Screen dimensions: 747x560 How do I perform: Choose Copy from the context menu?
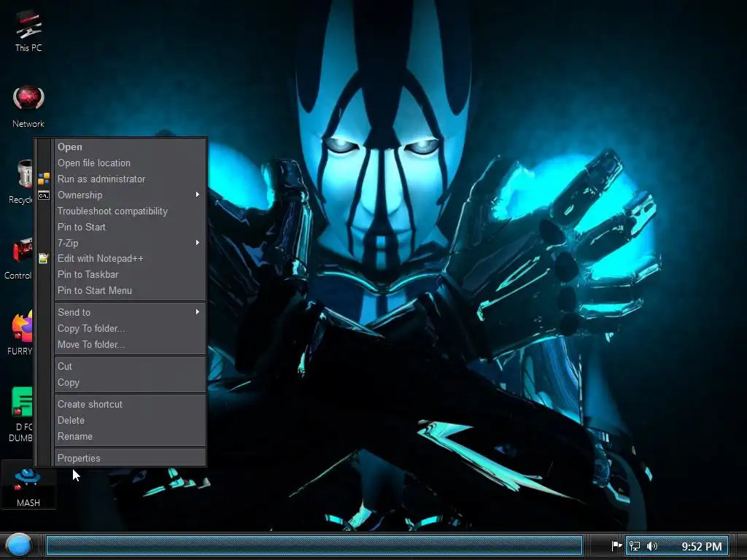131,383
